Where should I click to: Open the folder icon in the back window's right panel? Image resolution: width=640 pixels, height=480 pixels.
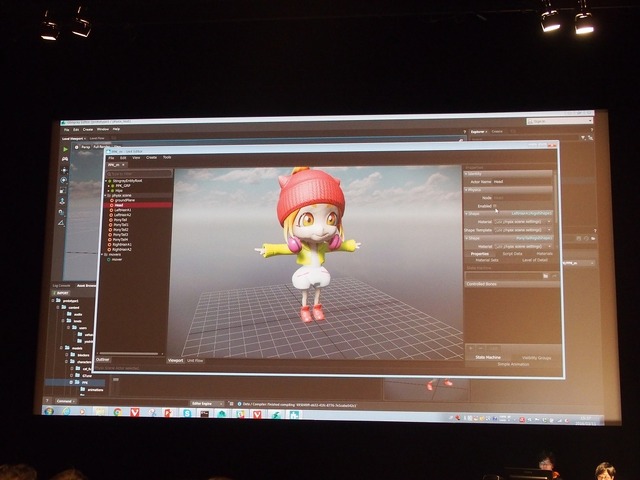coord(593,238)
